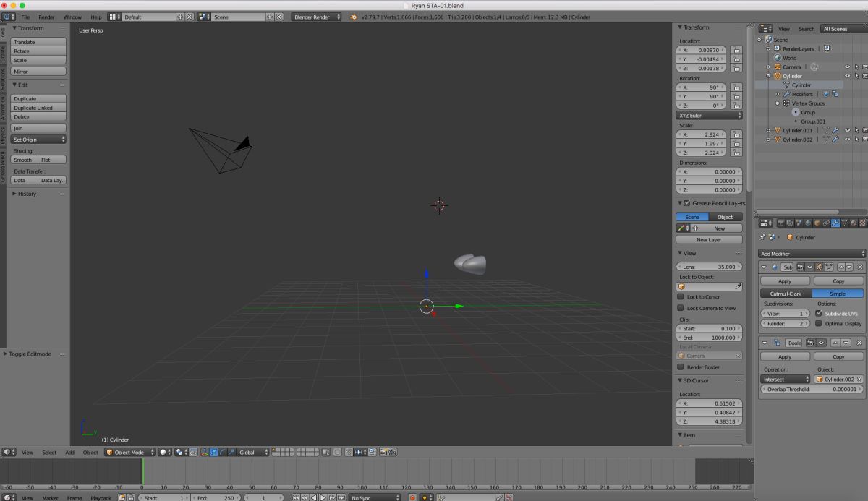
Task: Click the Subdivisions View value field
Action: (x=785, y=314)
